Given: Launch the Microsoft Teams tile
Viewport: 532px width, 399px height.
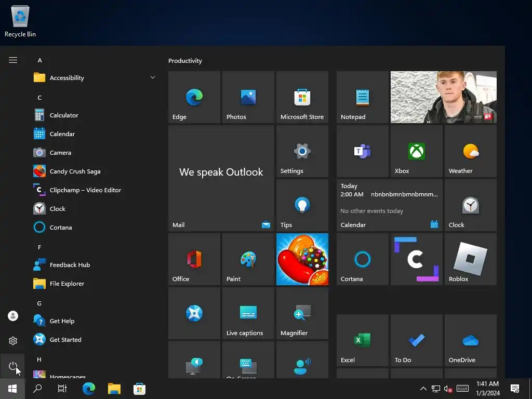Looking at the screenshot, I should pos(362,151).
